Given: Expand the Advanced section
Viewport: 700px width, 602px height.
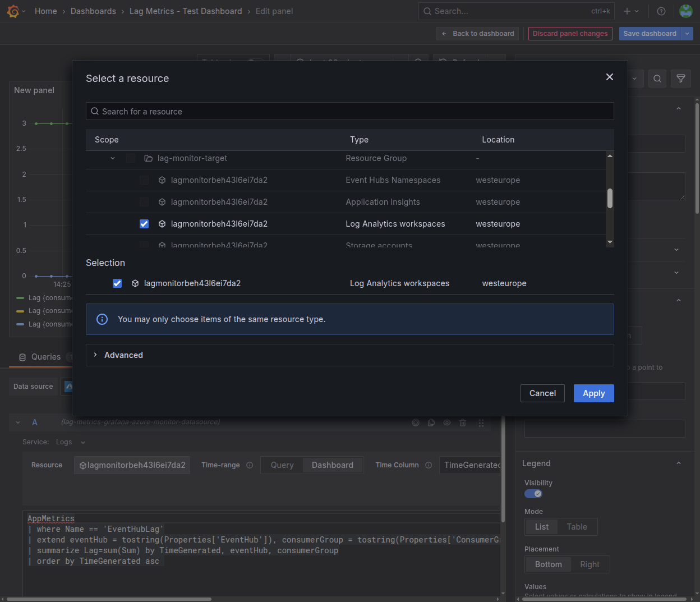Looking at the screenshot, I should point(350,355).
